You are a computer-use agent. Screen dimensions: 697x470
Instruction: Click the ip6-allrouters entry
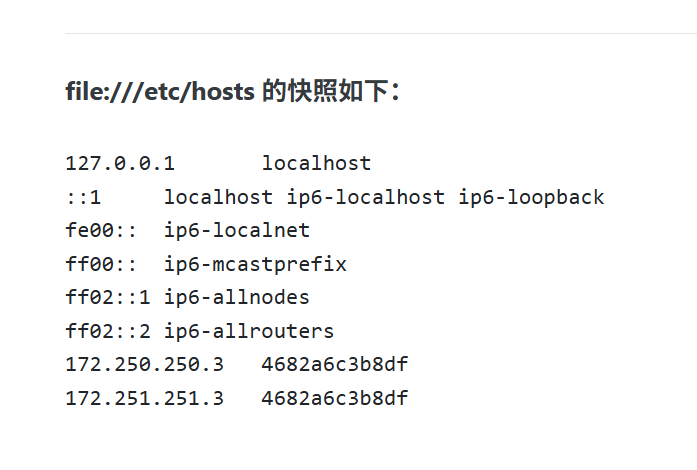pyautogui.click(x=249, y=331)
